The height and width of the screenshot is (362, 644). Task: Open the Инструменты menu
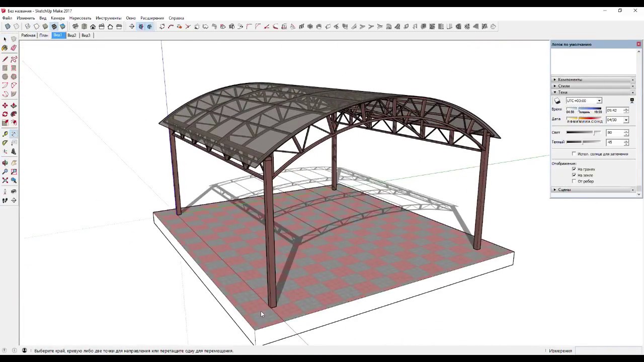[x=108, y=18]
